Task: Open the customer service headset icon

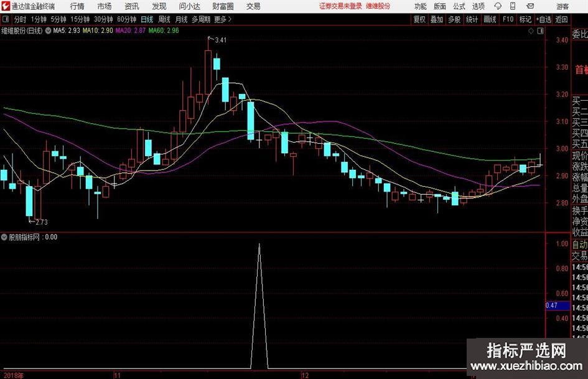Action: [x=498, y=6]
